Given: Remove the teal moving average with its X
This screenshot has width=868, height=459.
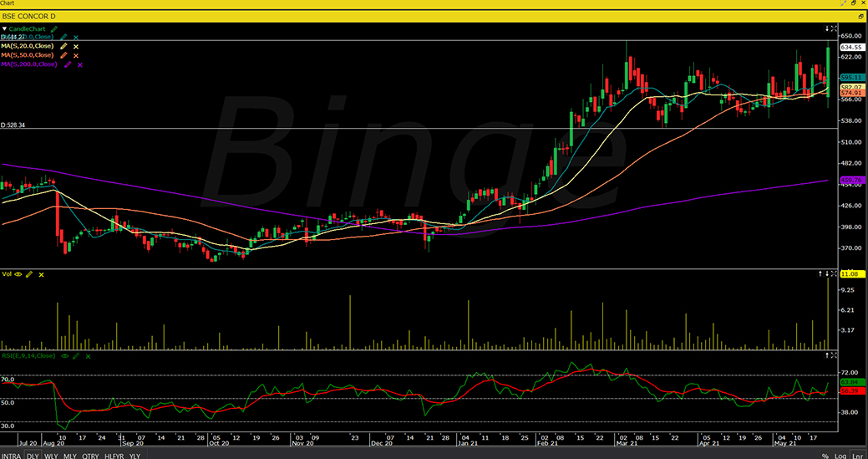Looking at the screenshot, I should [x=76, y=37].
